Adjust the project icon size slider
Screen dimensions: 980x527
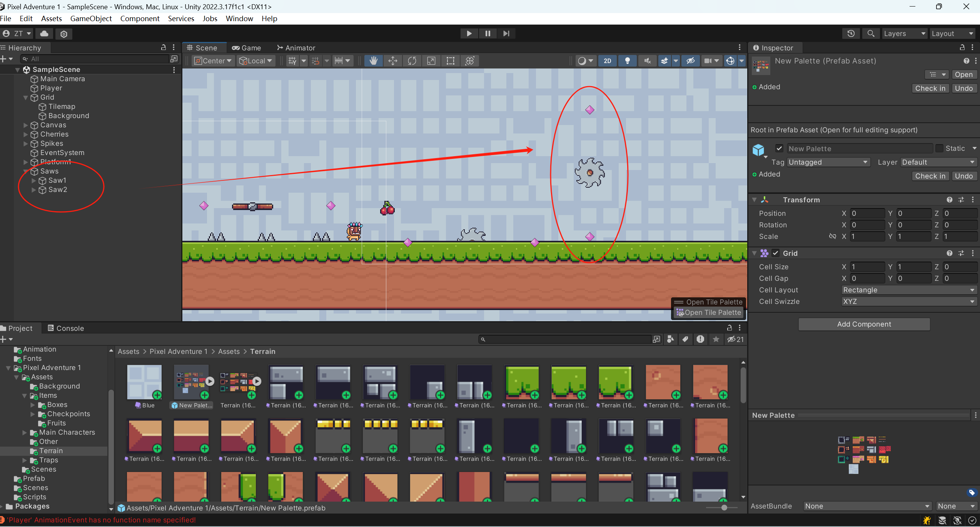point(724,508)
